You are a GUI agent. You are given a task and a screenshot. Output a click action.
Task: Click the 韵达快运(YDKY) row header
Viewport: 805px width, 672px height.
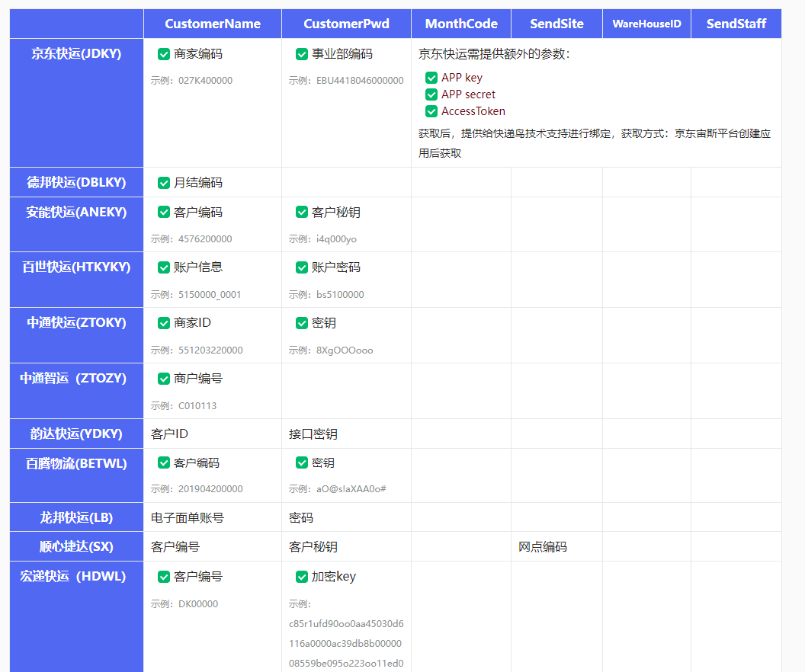tap(76, 434)
